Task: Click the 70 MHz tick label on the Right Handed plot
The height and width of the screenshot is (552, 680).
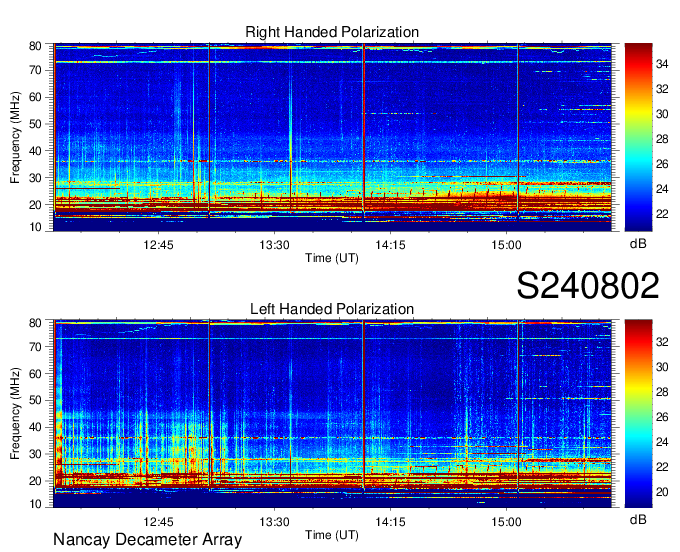Action: pyautogui.click(x=35, y=70)
